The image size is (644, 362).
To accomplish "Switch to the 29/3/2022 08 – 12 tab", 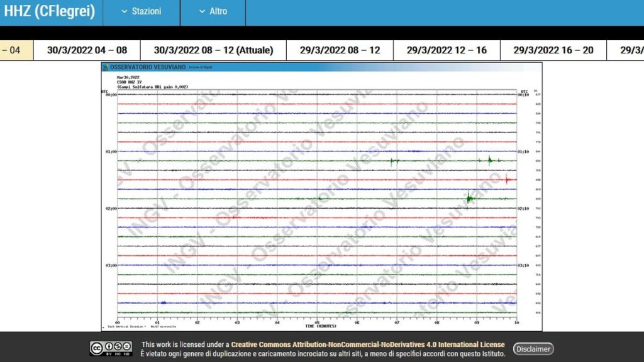I will click(340, 50).
